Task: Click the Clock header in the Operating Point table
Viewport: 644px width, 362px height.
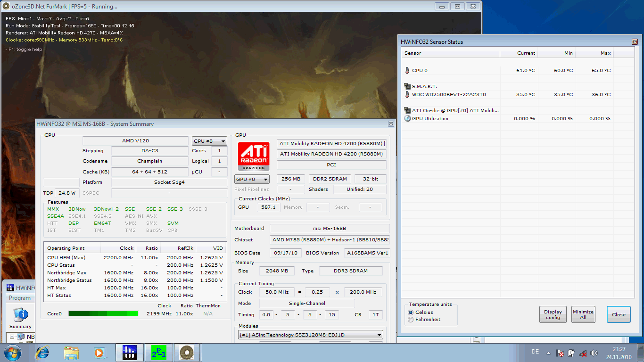Action: pyautogui.click(x=118, y=248)
